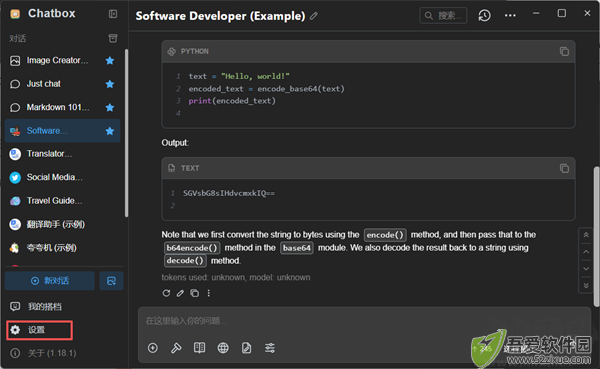Click the new image conversation button
The height and width of the screenshot is (369, 600).
pos(111,281)
